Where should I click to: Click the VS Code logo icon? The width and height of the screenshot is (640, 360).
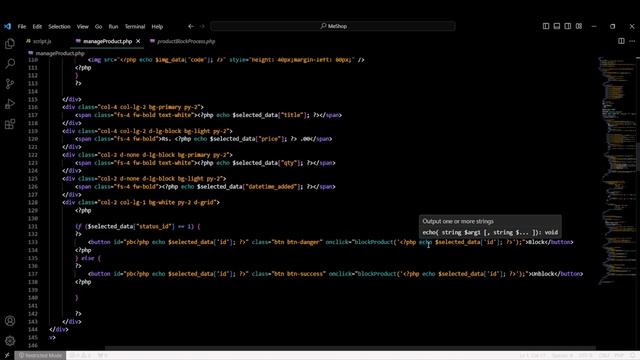7,26
